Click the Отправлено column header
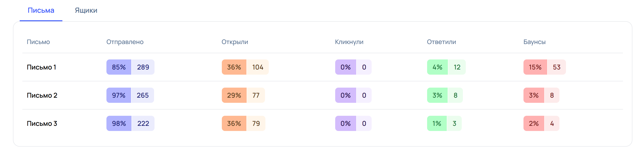 pos(125,42)
